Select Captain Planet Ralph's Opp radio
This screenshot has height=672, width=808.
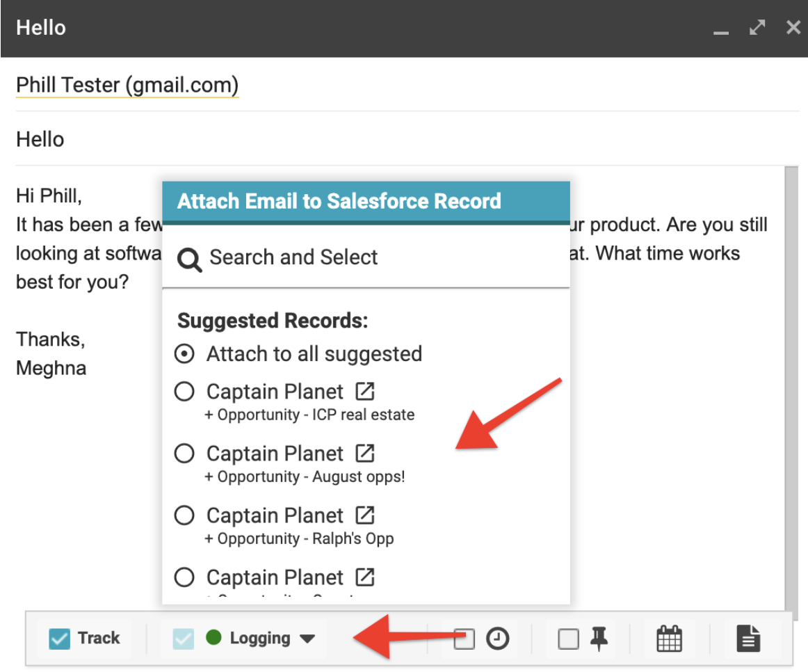coord(184,515)
